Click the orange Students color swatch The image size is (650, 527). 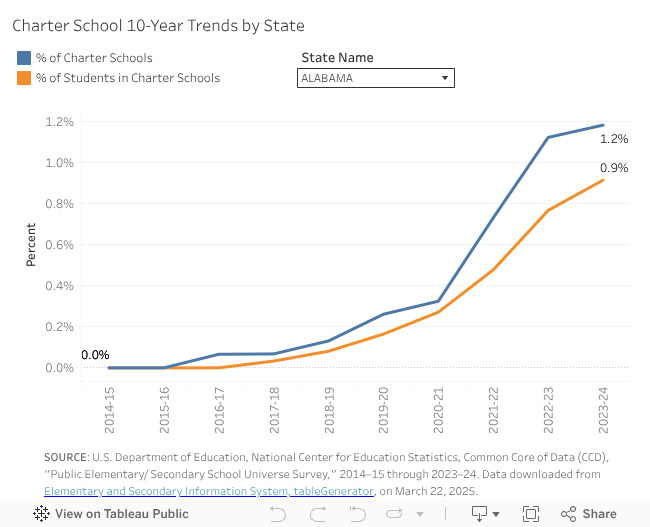coord(24,78)
